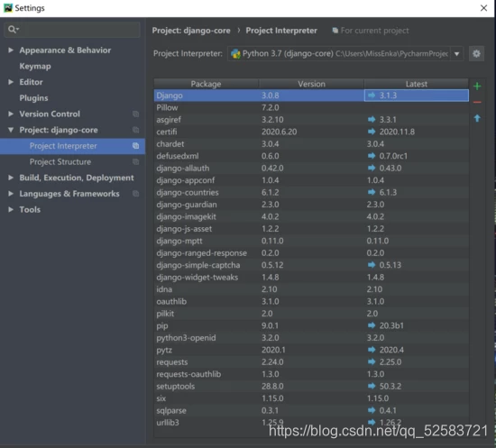This screenshot has width=496, height=448.
Task: Click the blue up-arrow upgrade package icon
Action: pos(477,118)
